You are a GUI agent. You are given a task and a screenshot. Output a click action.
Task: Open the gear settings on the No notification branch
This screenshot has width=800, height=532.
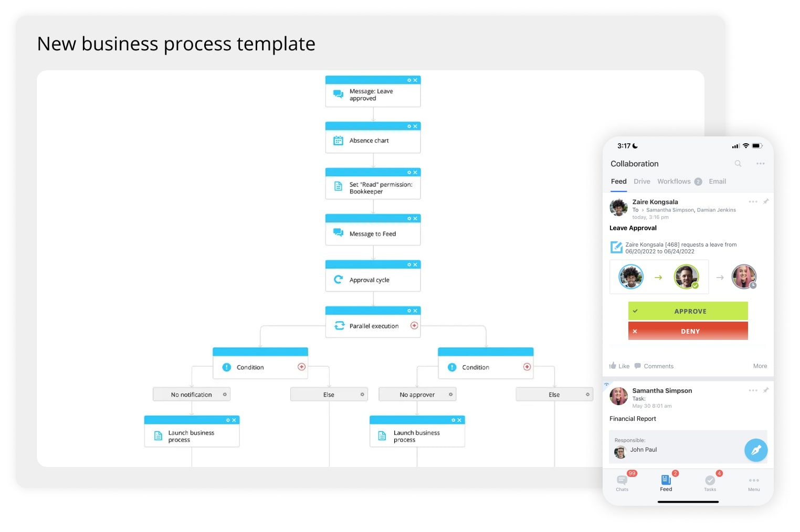coord(225,394)
